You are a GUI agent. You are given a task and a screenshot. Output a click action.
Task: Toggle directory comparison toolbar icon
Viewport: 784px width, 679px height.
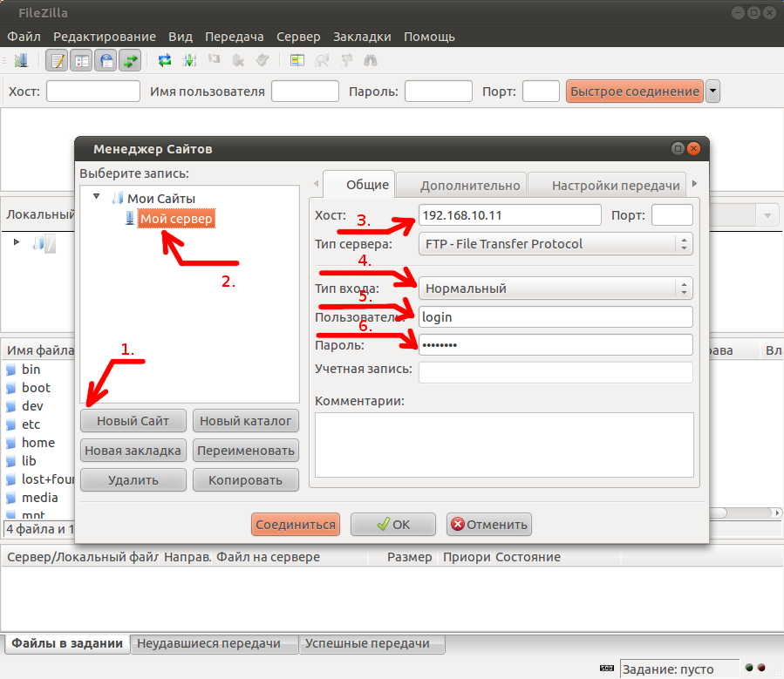(322, 61)
